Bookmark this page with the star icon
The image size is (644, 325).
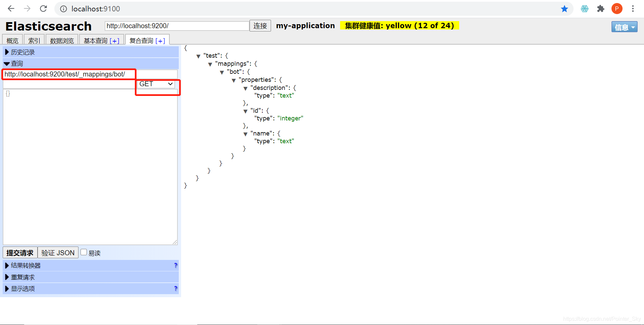pyautogui.click(x=565, y=9)
